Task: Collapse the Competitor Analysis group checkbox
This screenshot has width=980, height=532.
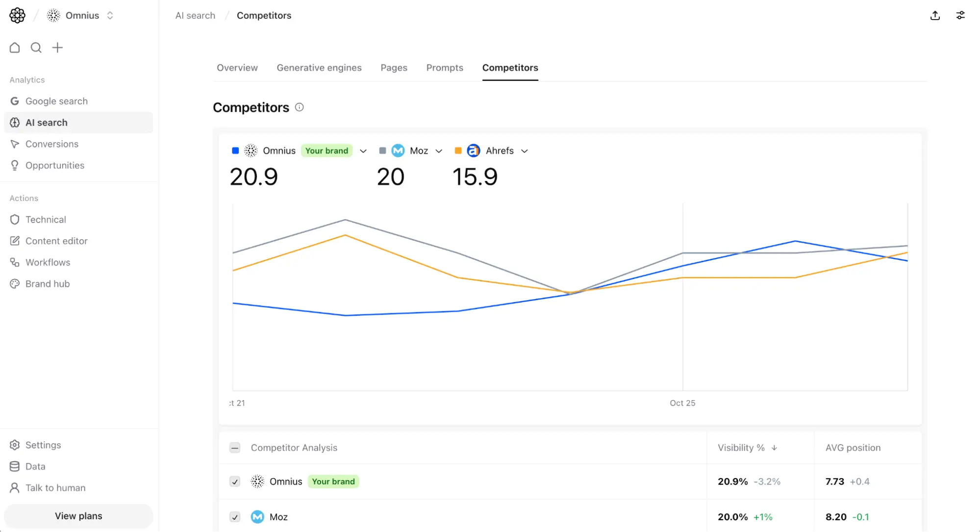Action: (x=235, y=448)
